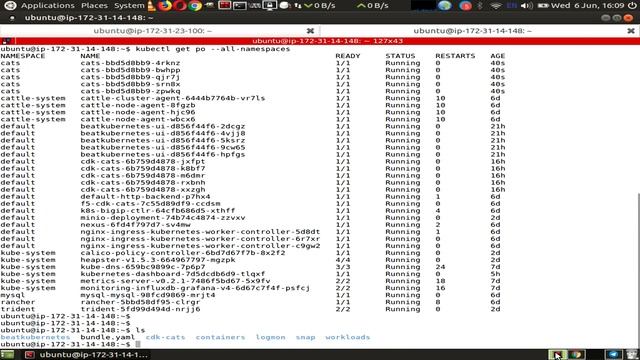Launch Firefox from the top panel
Viewport: 640px width, 360px height.
(165, 6)
